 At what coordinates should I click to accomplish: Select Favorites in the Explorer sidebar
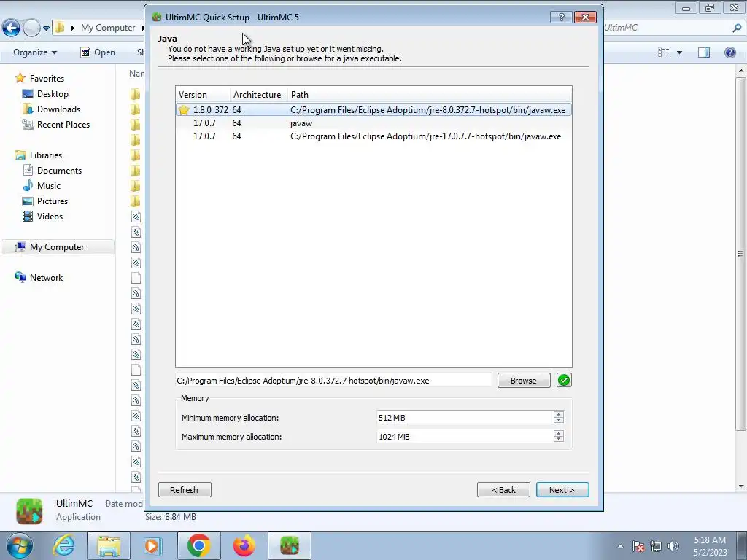click(x=47, y=79)
